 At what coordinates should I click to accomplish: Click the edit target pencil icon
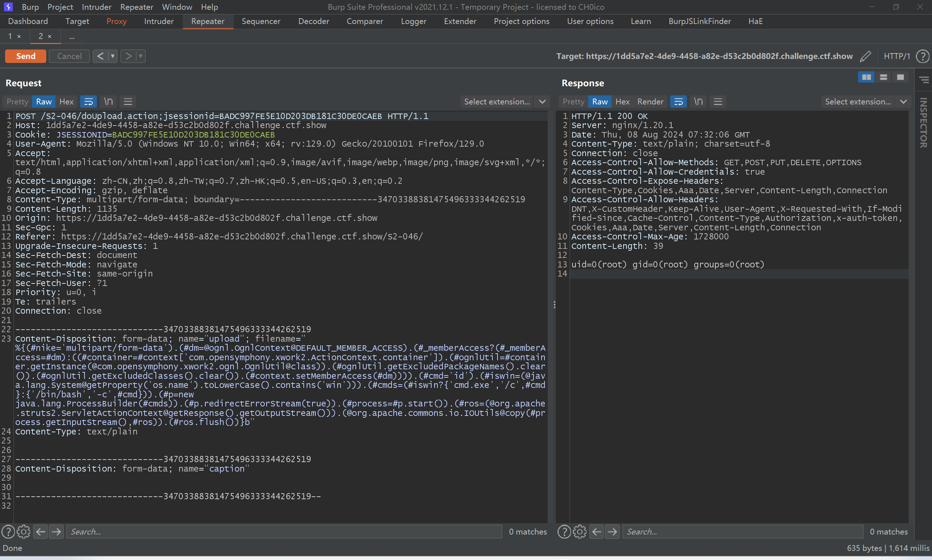865,56
